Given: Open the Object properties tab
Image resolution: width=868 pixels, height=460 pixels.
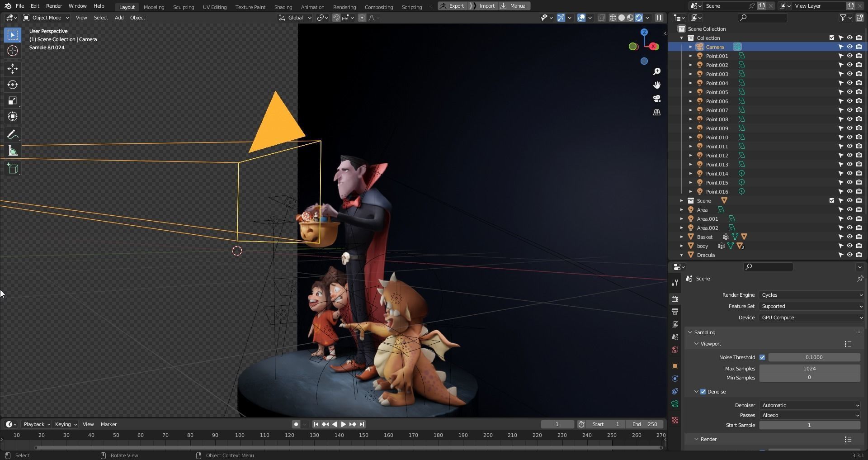Looking at the screenshot, I should click(675, 366).
